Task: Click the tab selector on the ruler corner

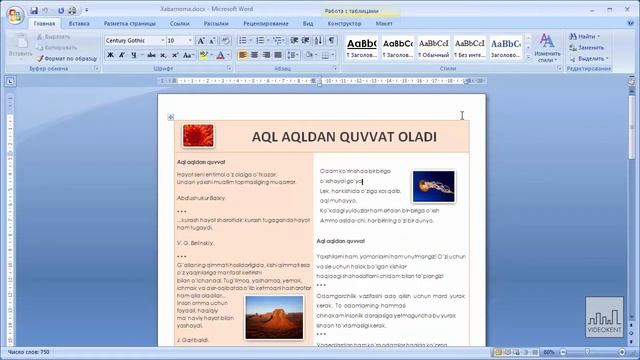Action: (x=10, y=82)
